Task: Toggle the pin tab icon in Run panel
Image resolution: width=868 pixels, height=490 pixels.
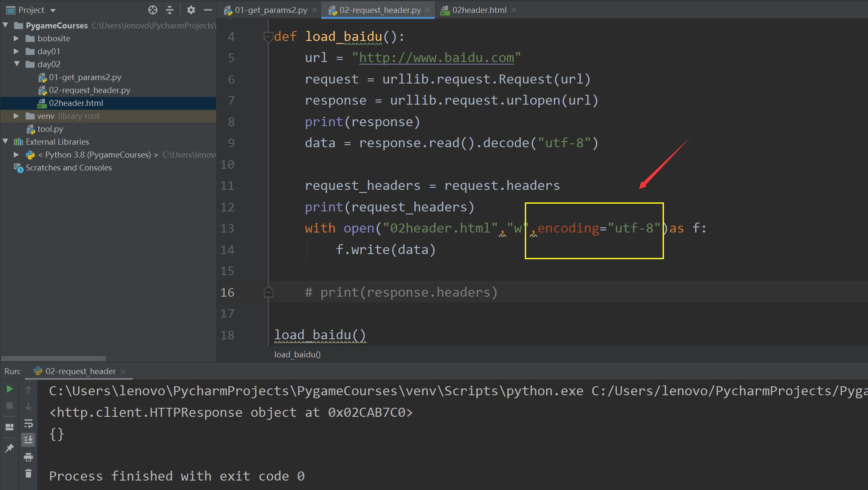Action: [9, 448]
